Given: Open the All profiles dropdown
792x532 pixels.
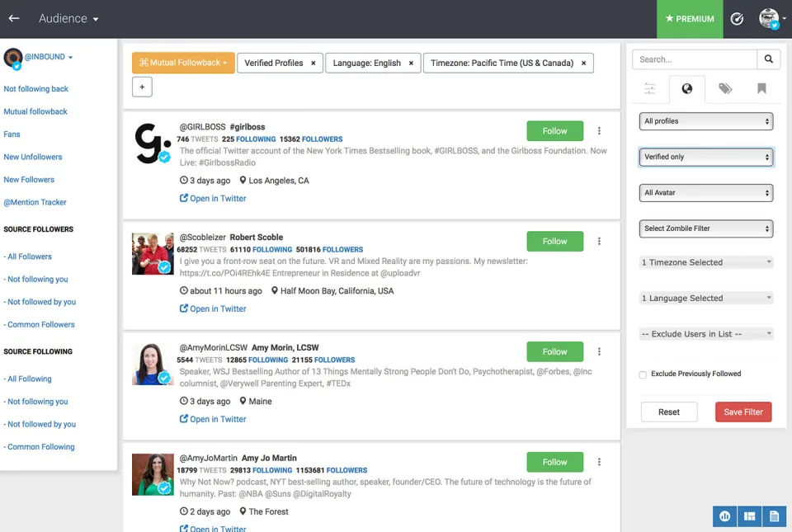Looking at the screenshot, I should (x=706, y=121).
